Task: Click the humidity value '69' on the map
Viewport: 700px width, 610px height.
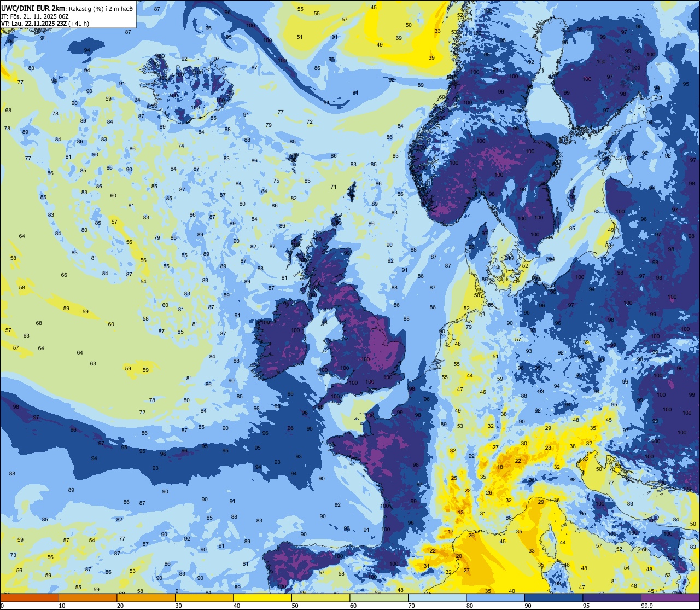Action: [x=399, y=38]
